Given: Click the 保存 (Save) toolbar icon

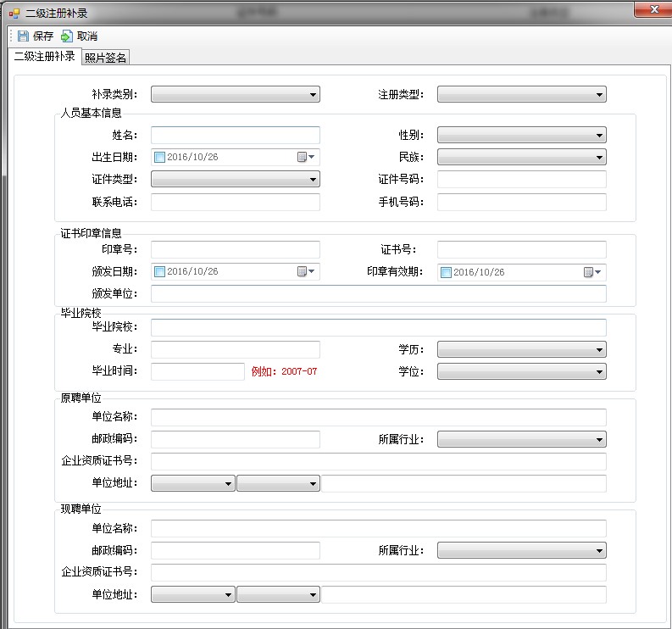Looking at the screenshot, I should [x=23, y=36].
